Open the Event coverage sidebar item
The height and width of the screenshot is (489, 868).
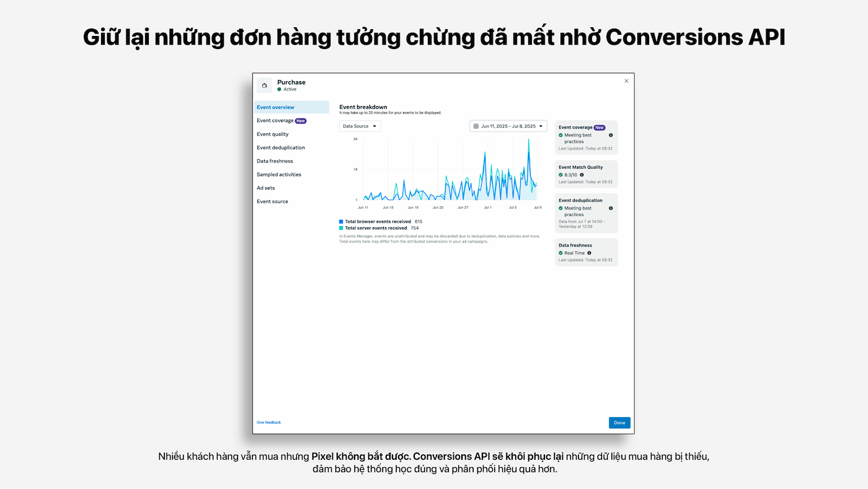pyautogui.click(x=275, y=121)
